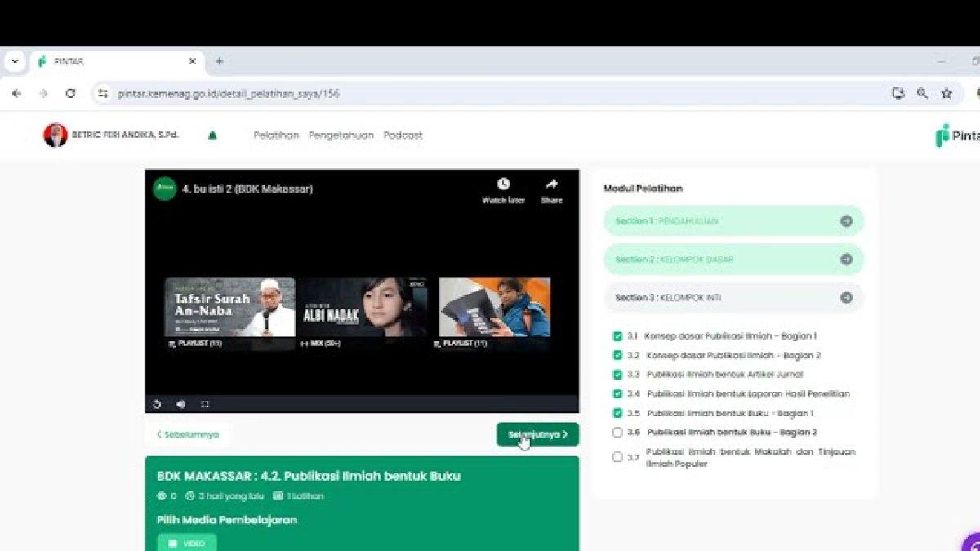
Task: Expand Section 1 PENDAHULUAN module
Action: [x=846, y=221]
